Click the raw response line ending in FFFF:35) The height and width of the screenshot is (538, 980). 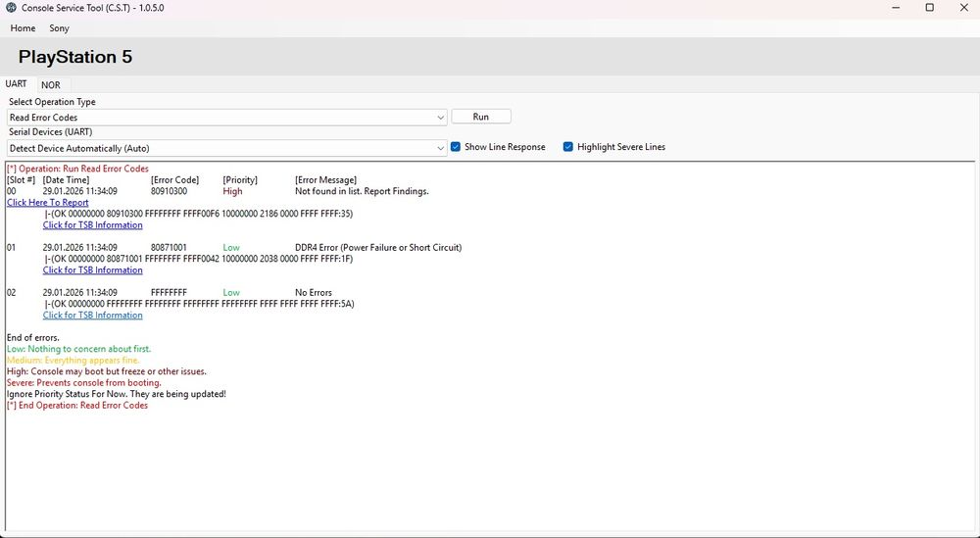tap(199, 214)
